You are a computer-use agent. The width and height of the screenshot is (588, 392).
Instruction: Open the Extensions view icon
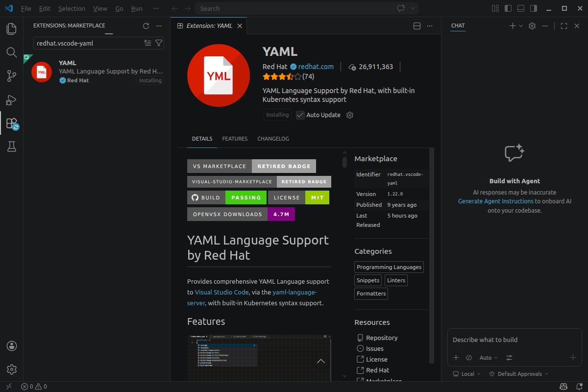point(12,123)
